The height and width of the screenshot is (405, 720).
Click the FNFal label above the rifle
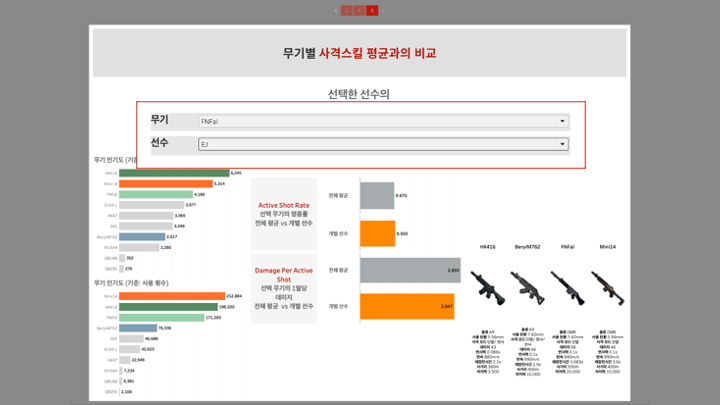coord(568,247)
